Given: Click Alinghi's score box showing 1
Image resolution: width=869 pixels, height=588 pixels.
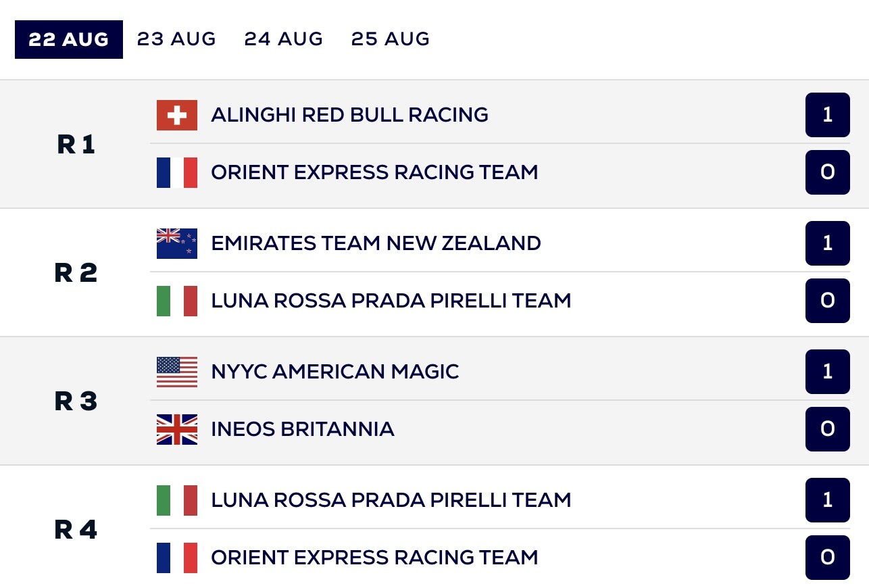Looking at the screenshot, I should click(827, 115).
